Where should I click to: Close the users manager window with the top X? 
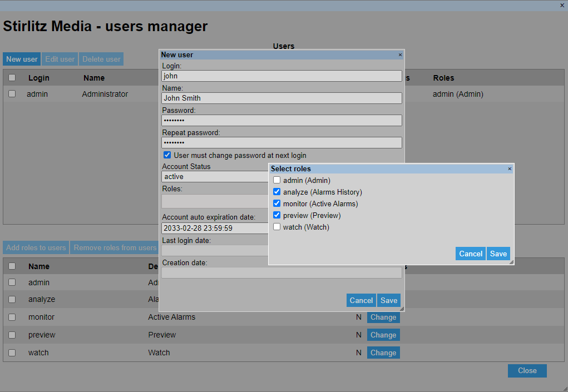coord(562,6)
